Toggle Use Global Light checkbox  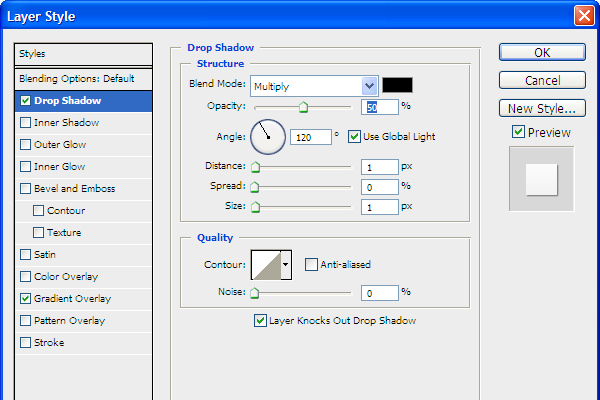tap(354, 136)
